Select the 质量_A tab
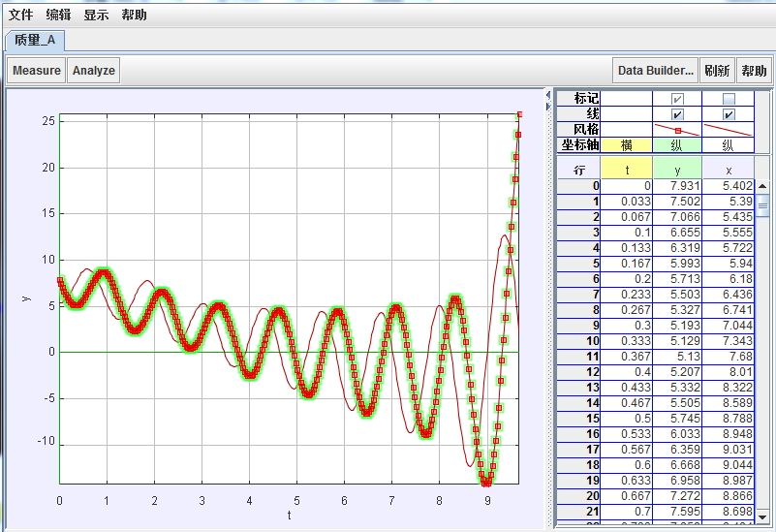This screenshot has width=776, height=532. tap(35, 40)
